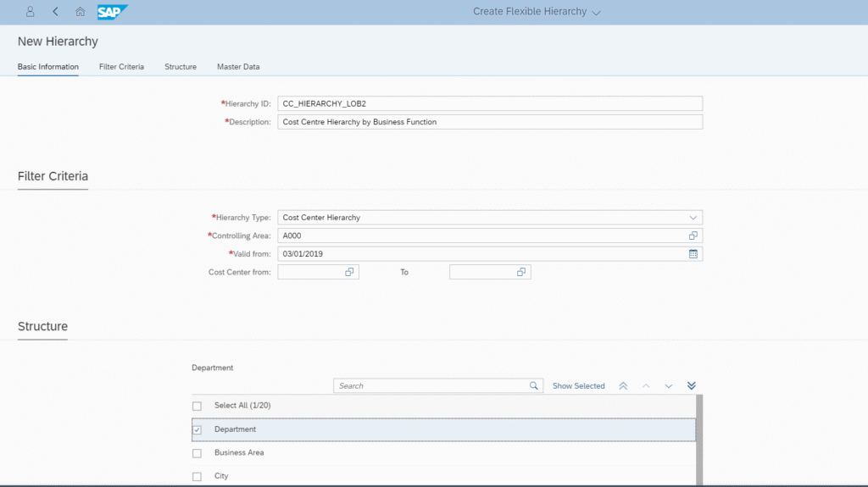Open the Home page icon
868x487 pixels.
(x=81, y=12)
